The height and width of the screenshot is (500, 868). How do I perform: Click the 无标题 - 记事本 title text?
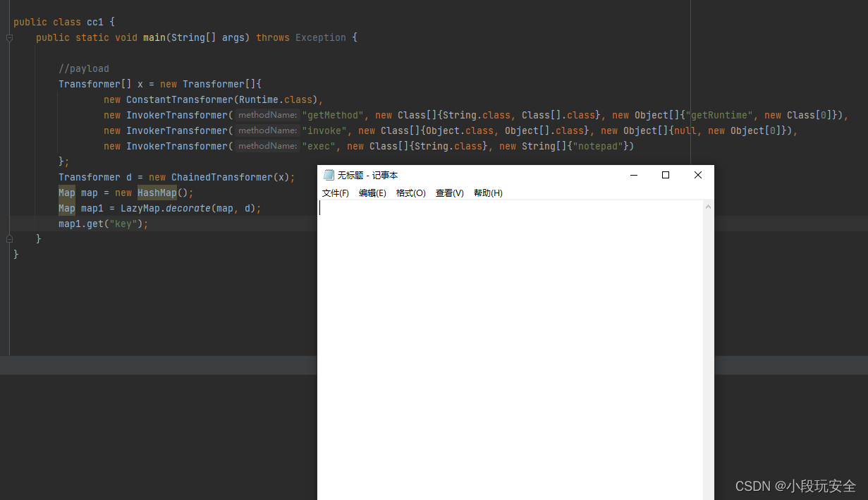tap(367, 175)
